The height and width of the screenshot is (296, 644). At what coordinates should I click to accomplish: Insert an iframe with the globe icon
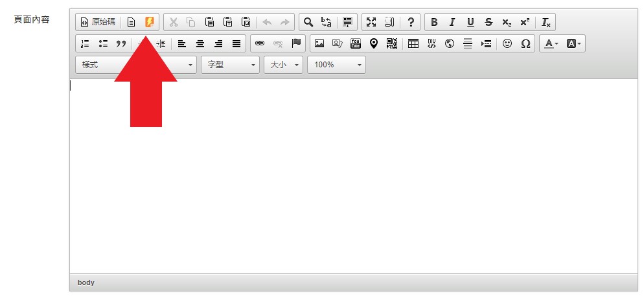click(450, 43)
